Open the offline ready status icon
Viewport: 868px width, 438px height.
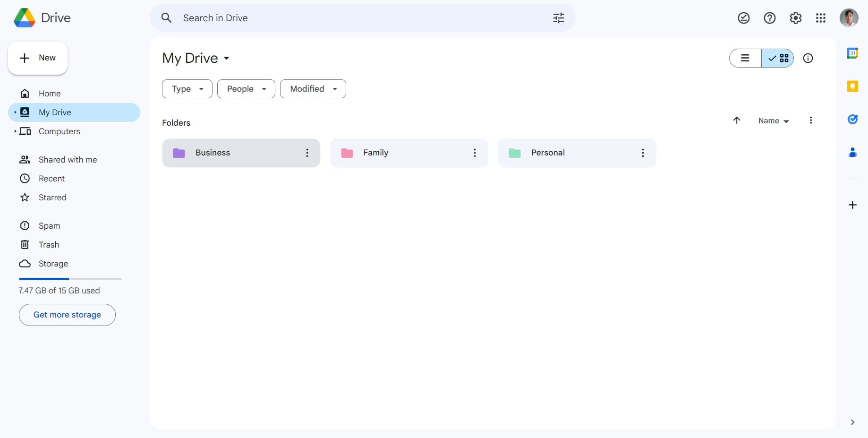(744, 18)
